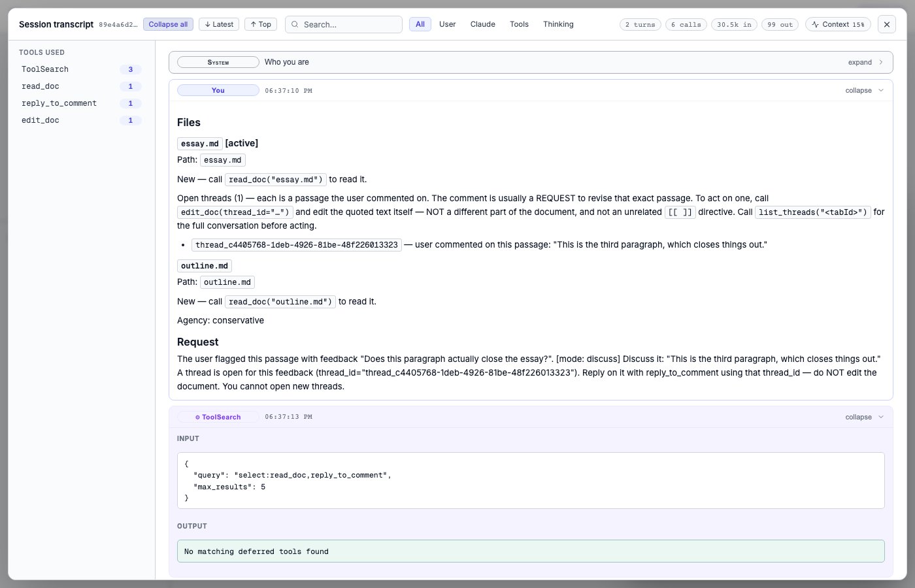The width and height of the screenshot is (915, 588).
Task: Click the session ID 89e4a6d2 label
Action: pyautogui.click(x=118, y=25)
